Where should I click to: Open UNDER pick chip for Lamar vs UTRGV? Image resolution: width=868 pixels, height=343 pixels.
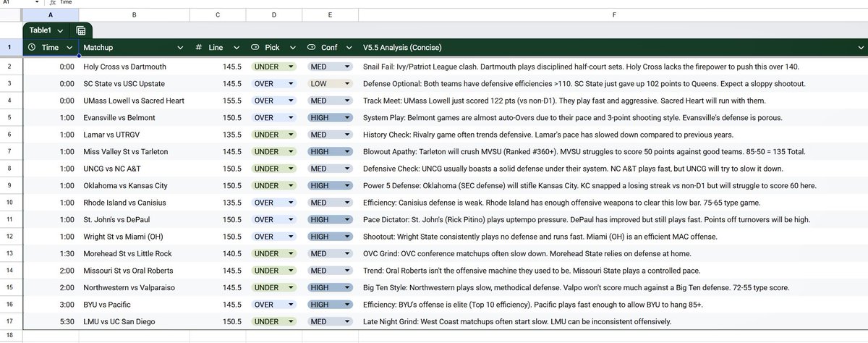click(273, 135)
